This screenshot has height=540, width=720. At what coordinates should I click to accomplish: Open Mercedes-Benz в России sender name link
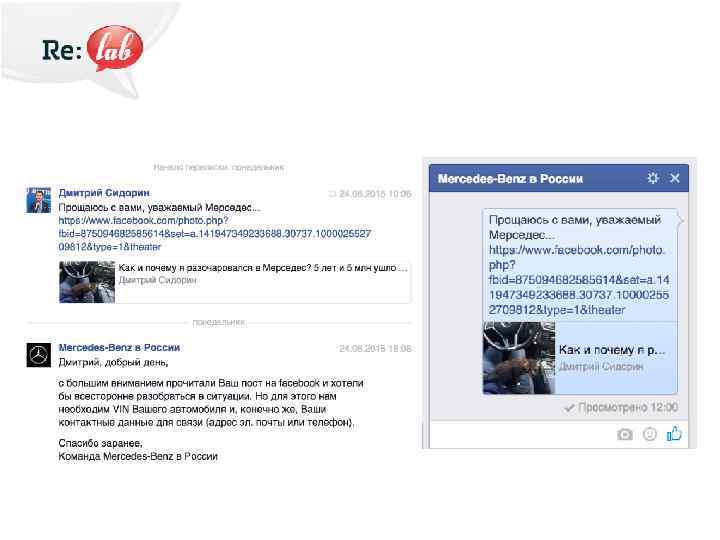pos(119,348)
